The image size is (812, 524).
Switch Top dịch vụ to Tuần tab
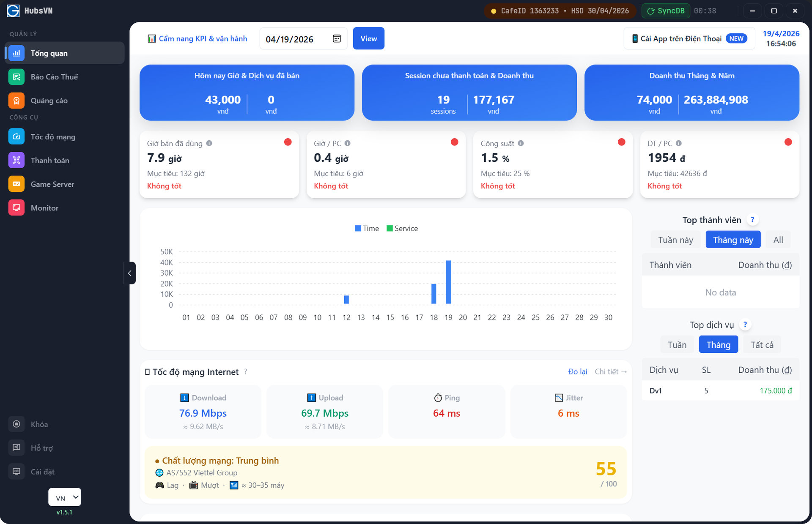point(677,345)
